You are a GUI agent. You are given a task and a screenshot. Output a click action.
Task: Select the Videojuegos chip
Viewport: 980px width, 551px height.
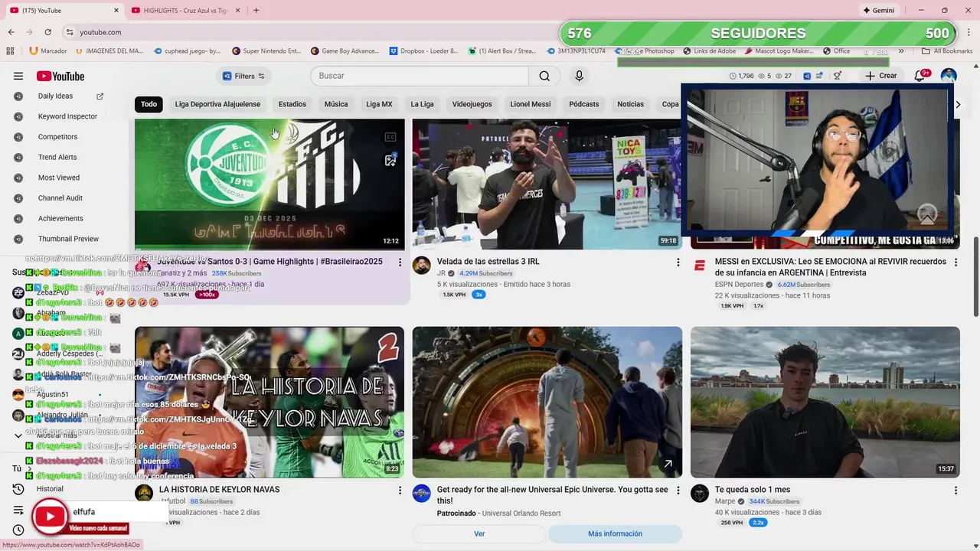click(472, 104)
